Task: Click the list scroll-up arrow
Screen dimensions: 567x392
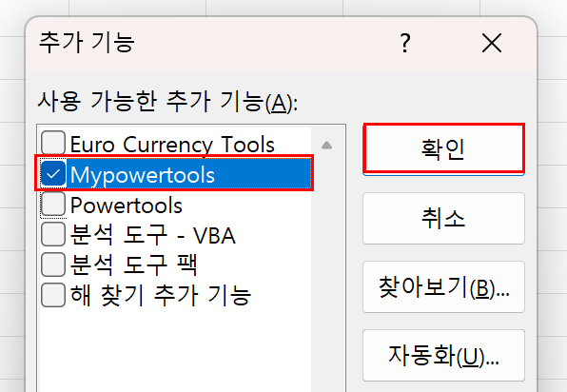Action: (326, 146)
